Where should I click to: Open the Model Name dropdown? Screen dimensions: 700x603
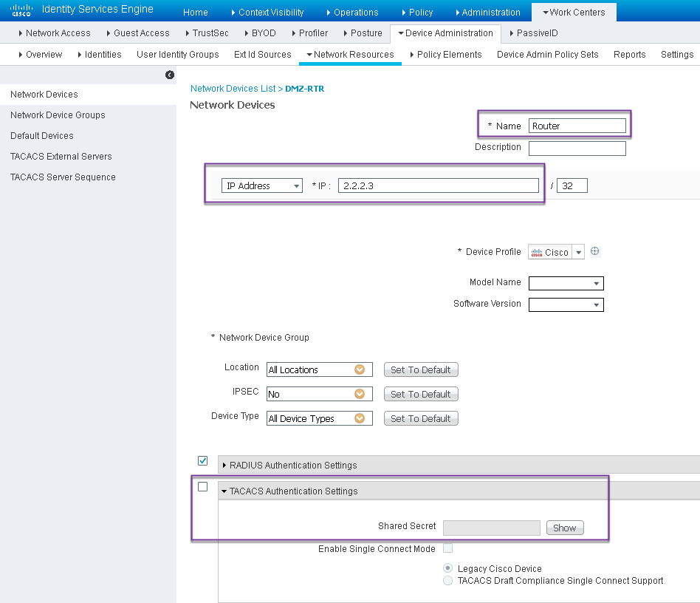click(x=566, y=283)
